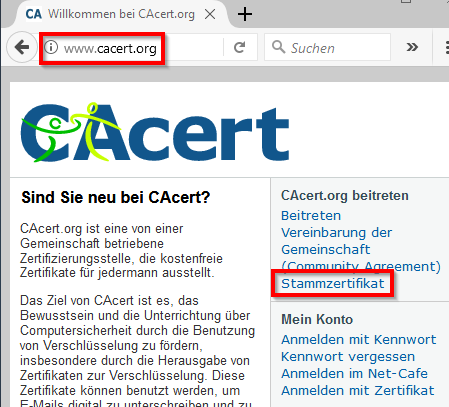Click the magnifier icon in the search box

(x=278, y=47)
